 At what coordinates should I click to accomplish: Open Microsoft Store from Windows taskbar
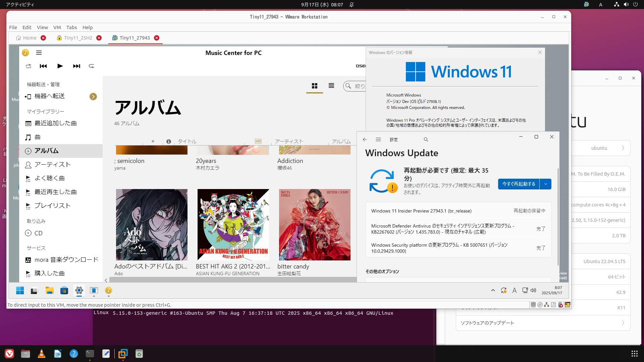(64, 291)
